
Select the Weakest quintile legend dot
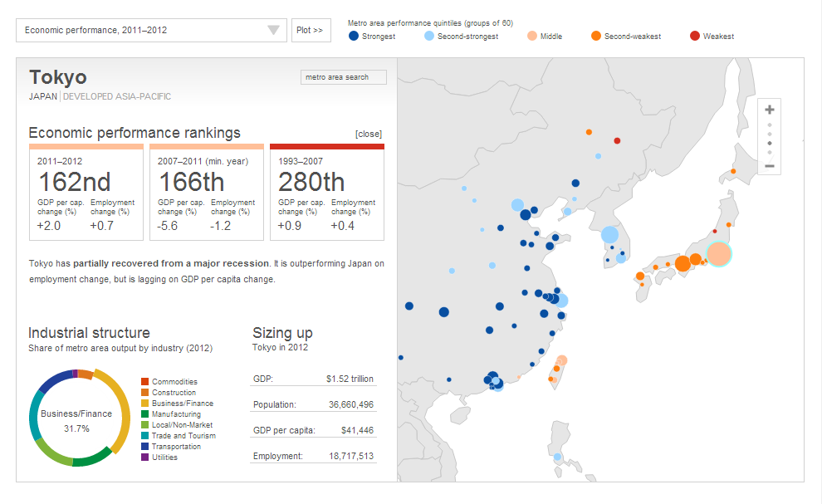(694, 36)
